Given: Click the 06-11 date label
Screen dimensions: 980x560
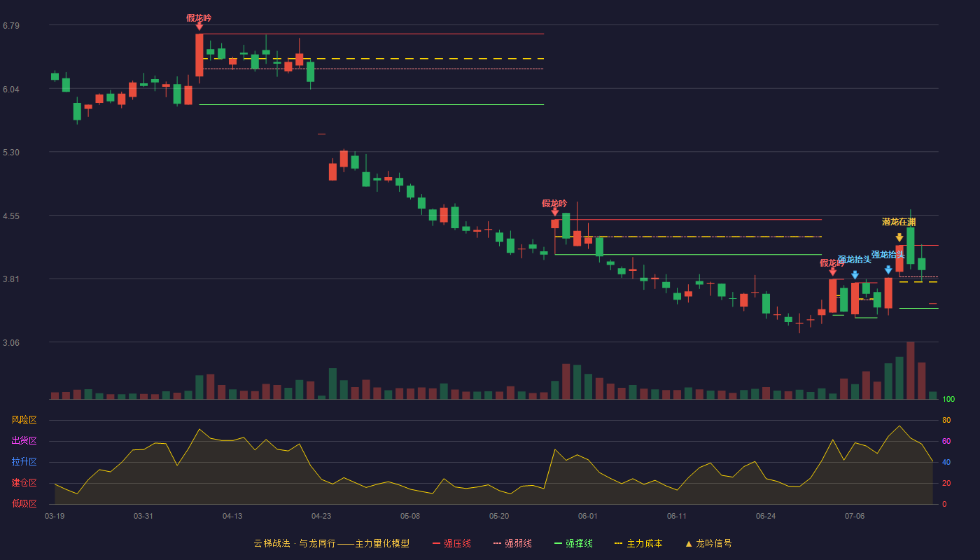Looking at the screenshot, I should [x=677, y=516].
